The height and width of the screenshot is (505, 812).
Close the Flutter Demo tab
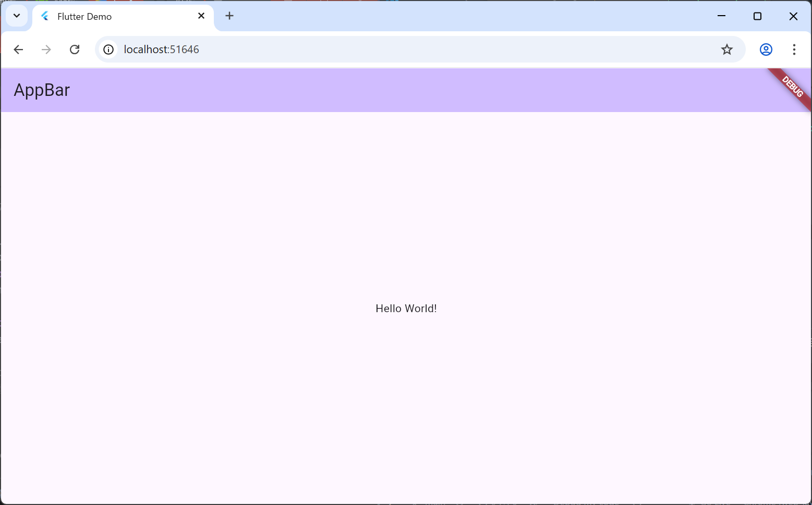[x=201, y=16]
